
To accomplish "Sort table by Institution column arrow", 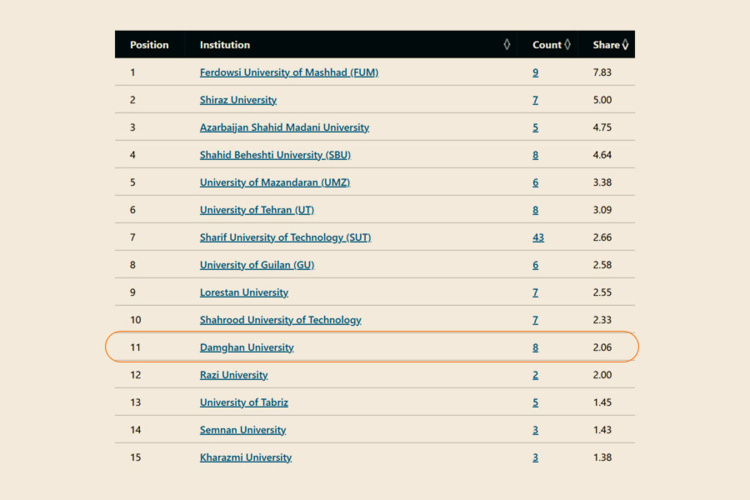I will coord(507,44).
